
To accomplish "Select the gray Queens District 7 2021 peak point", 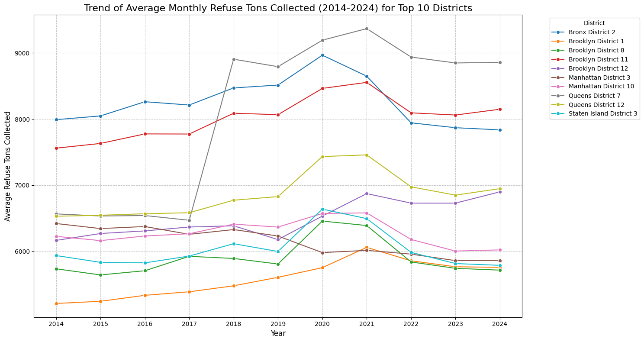I will coord(367,29).
